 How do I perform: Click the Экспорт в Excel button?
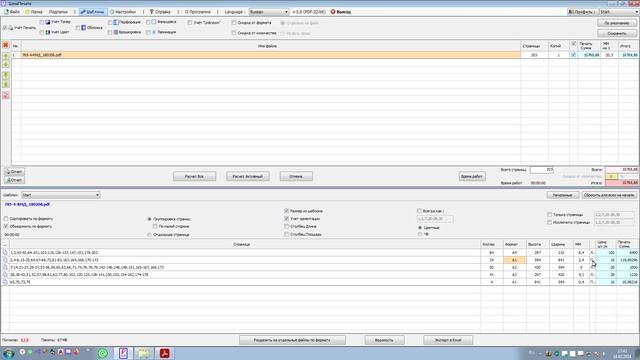point(448,340)
